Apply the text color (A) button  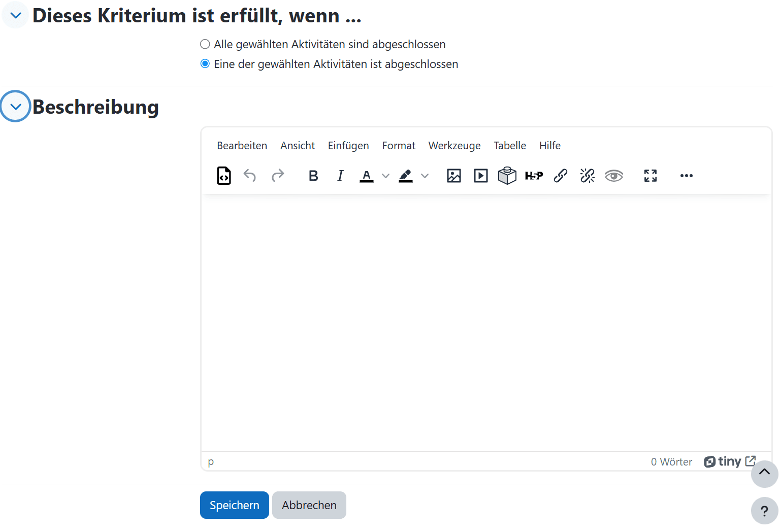367,176
